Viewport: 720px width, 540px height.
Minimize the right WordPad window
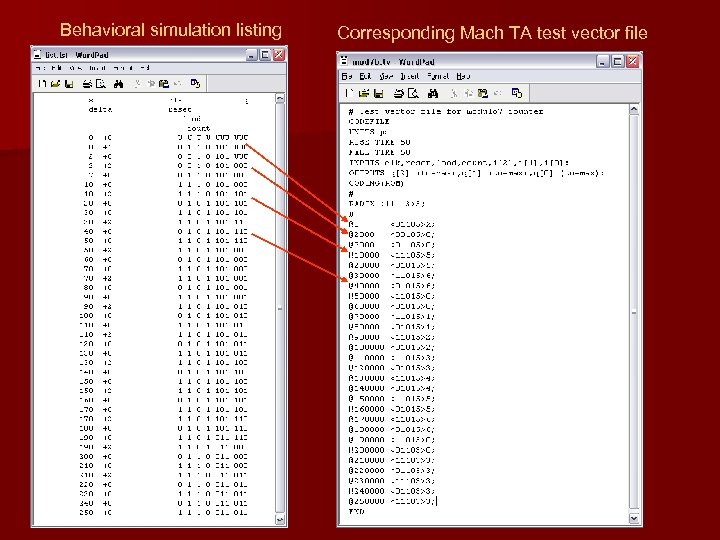(602, 62)
